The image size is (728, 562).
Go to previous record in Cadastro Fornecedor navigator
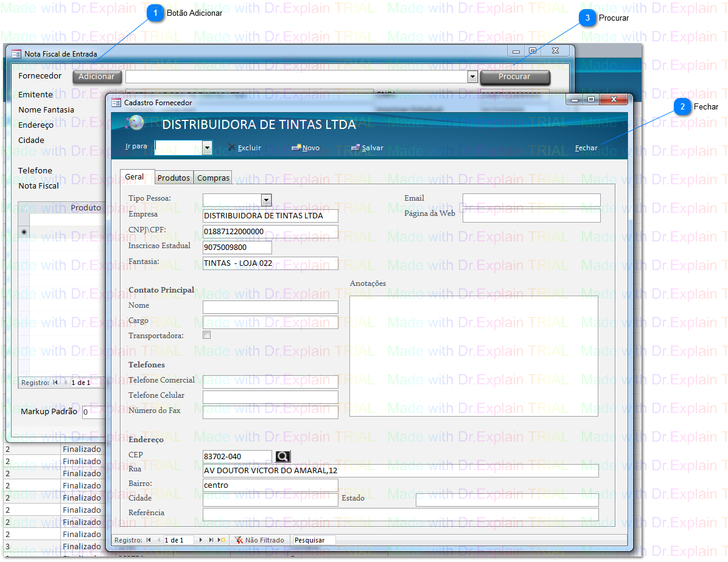pos(159,540)
